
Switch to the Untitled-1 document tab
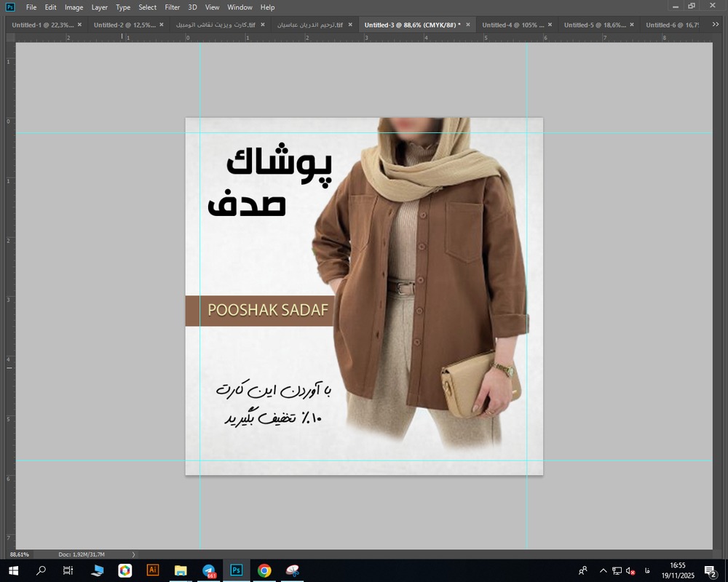pos(42,25)
